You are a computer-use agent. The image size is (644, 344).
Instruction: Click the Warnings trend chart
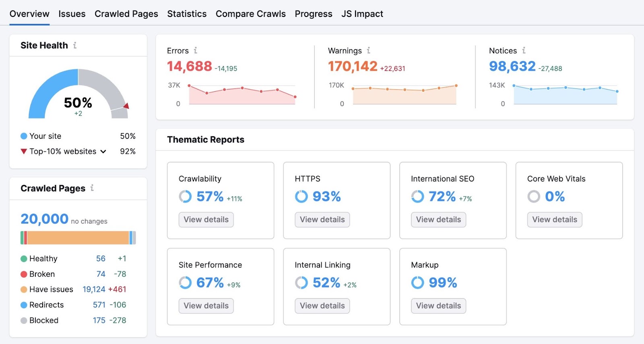point(404,95)
